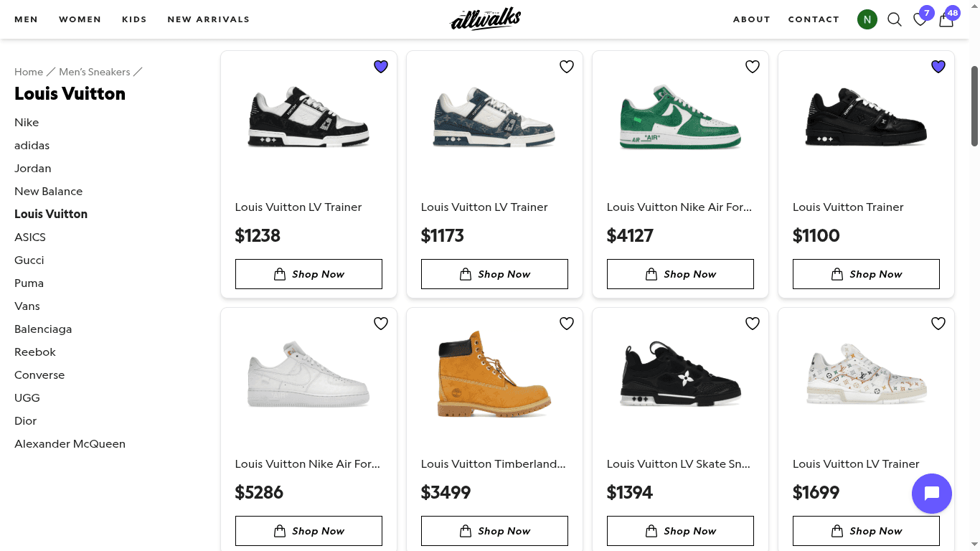980x551 pixels.
Task: Add the Louis Vuitton Timberland boot to favorites
Action: pyautogui.click(x=566, y=324)
